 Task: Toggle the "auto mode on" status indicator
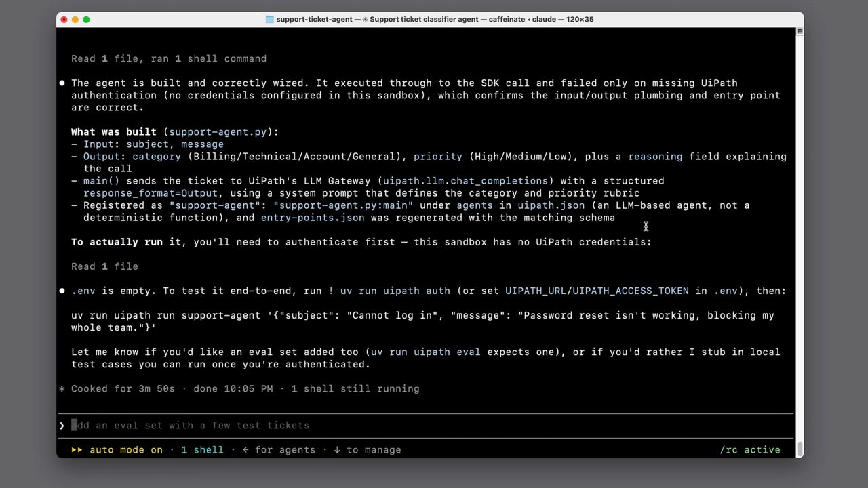click(x=126, y=450)
